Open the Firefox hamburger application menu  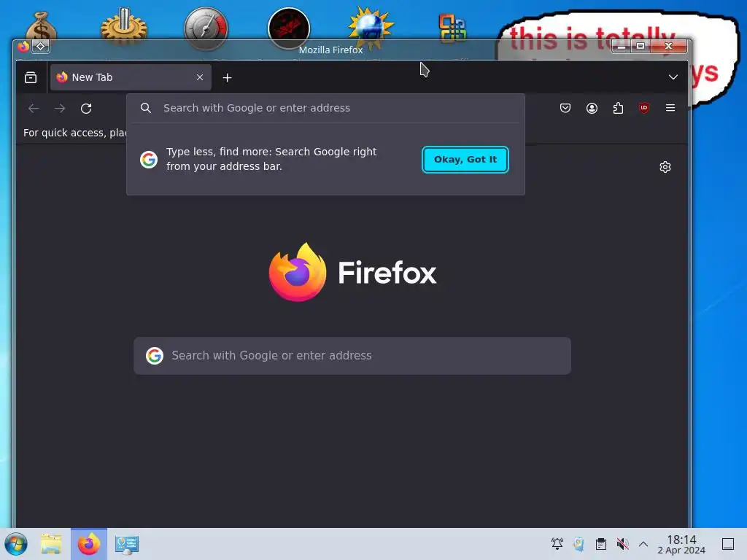point(670,108)
